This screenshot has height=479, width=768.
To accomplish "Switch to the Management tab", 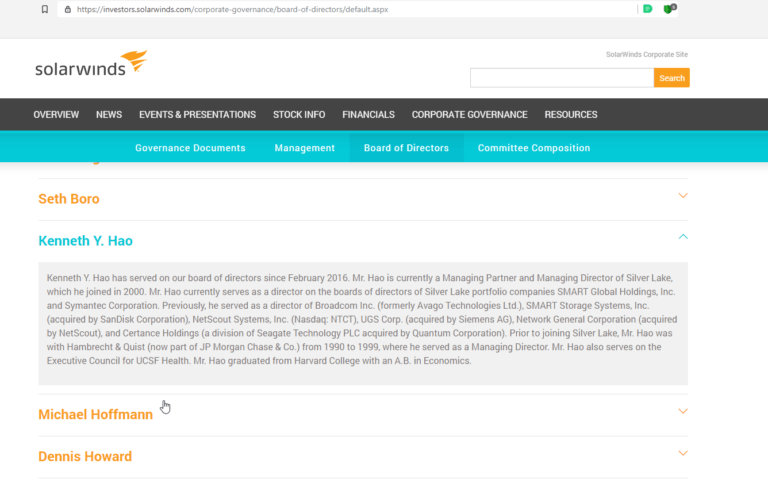I will click(x=305, y=148).
